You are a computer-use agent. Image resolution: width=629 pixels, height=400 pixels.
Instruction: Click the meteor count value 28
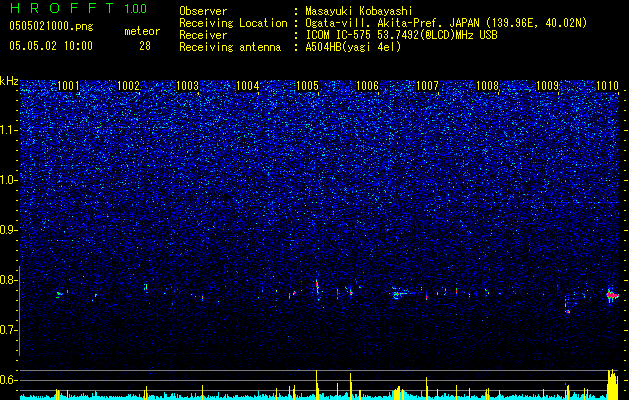(145, 46)
